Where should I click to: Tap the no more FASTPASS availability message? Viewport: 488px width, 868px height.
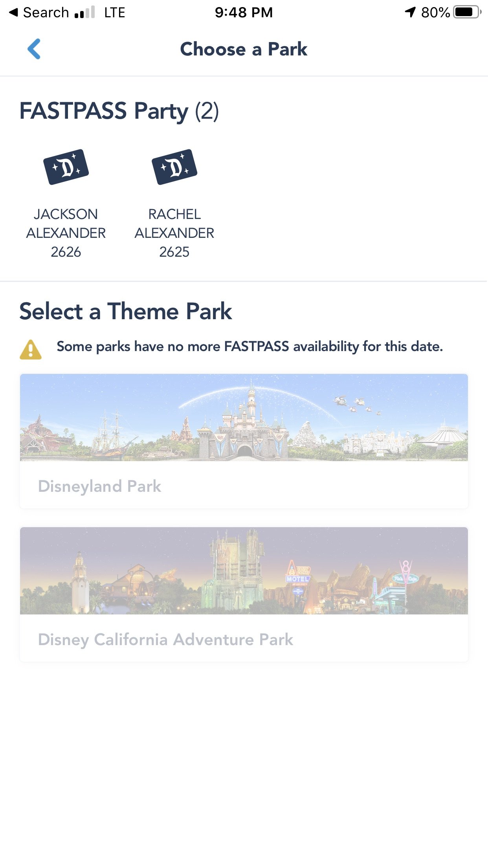[250, 347]
